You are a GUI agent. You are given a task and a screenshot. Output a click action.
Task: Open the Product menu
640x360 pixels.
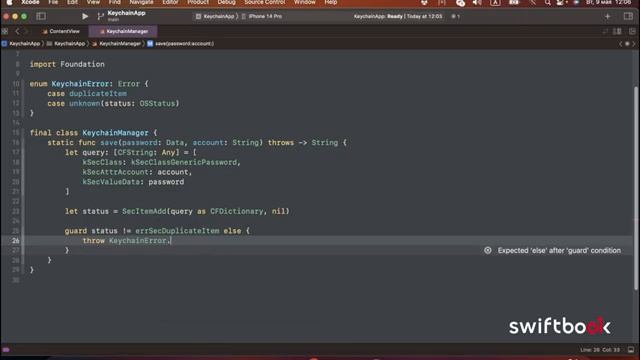click(198, 2)
